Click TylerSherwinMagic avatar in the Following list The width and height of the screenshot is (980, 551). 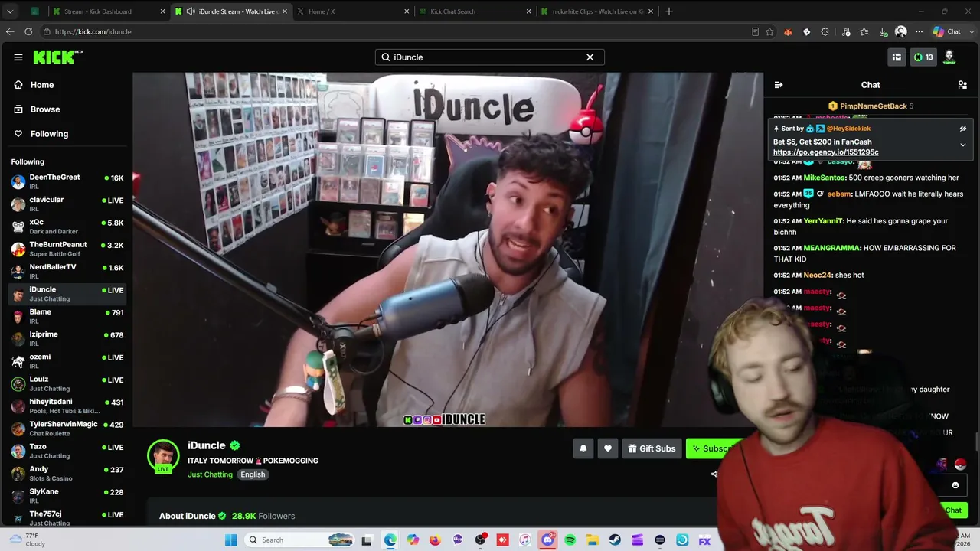[18, 428]
